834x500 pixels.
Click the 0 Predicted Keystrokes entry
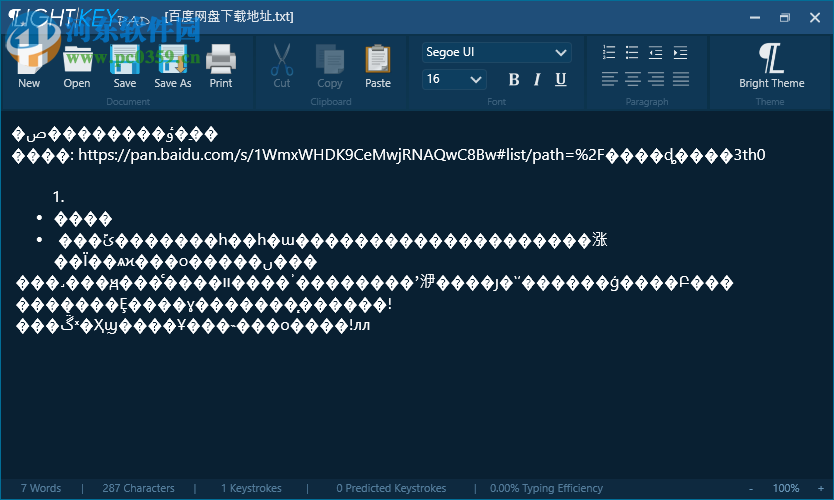391,488
